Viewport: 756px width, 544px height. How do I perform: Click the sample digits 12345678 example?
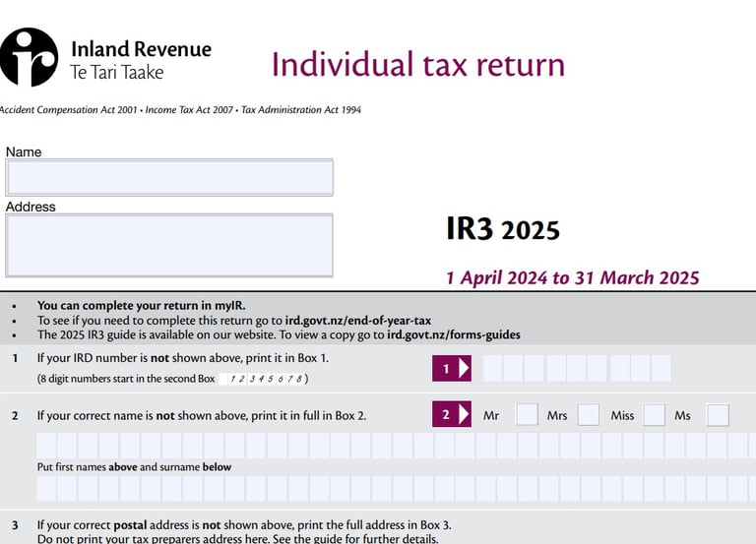[x=262, y=379]
